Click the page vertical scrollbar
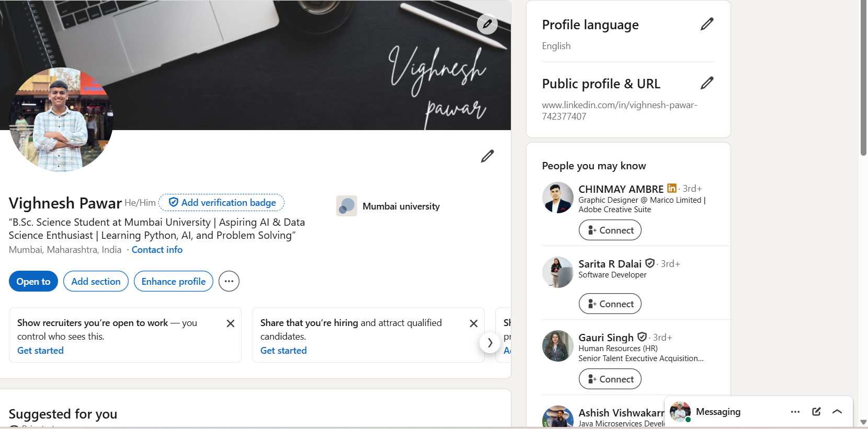868x429 pixels. [863, 214]
